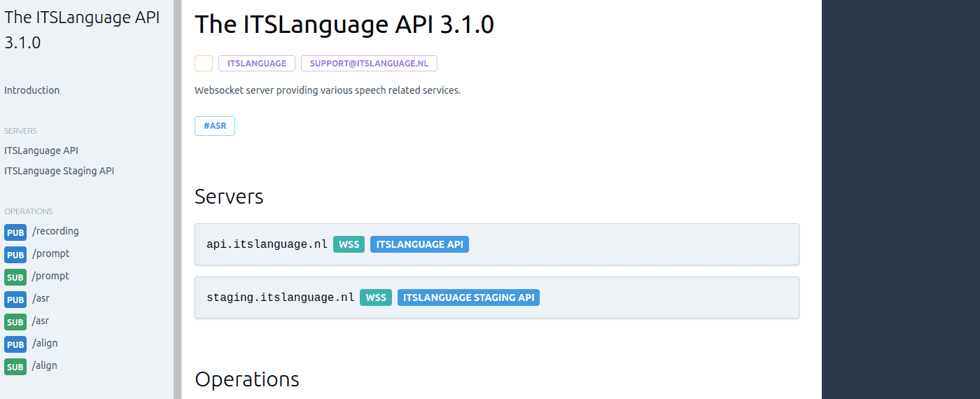980x399 pixels.
Task: Click the ITSLANGUAGE STAGING API label badge
Action: tap(468, 297)
